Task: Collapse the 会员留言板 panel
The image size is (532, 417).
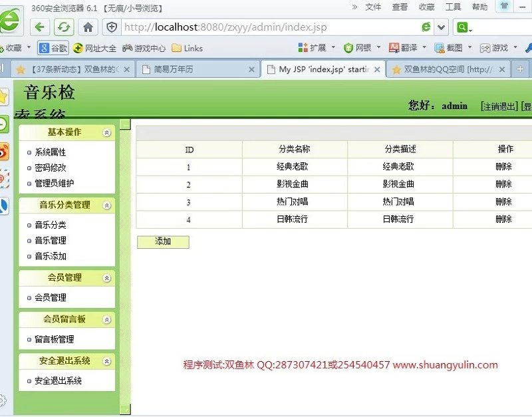Action: pyautogui.click(x=107, y=320)
